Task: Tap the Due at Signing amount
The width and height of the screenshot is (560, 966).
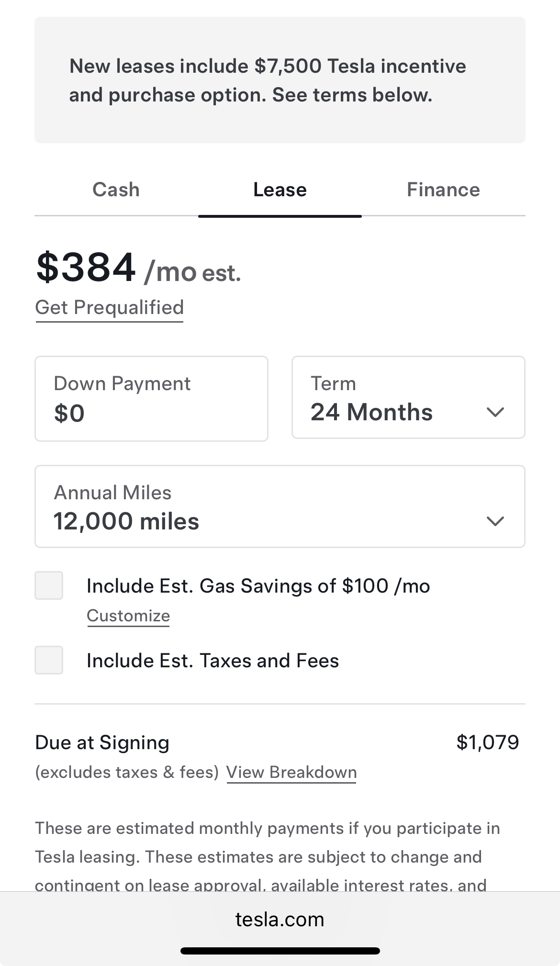Action: click(x=487, y=742)
